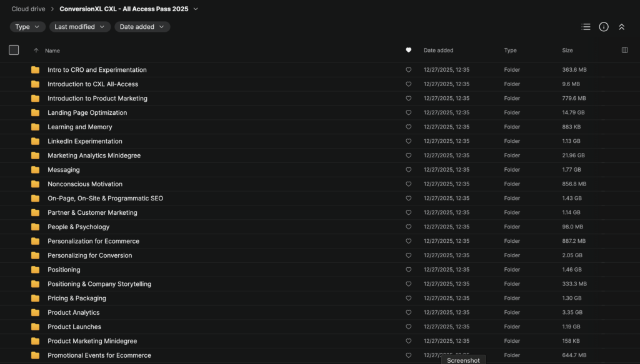This screenshot has width=640, height=364.
Task: Favorite the Pricing & Packaging folder
Action: [x=409, y=298]
